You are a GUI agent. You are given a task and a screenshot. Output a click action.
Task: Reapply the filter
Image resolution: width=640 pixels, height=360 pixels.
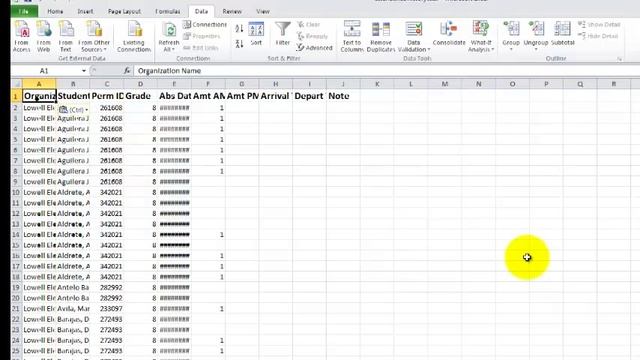coord(312,36)
